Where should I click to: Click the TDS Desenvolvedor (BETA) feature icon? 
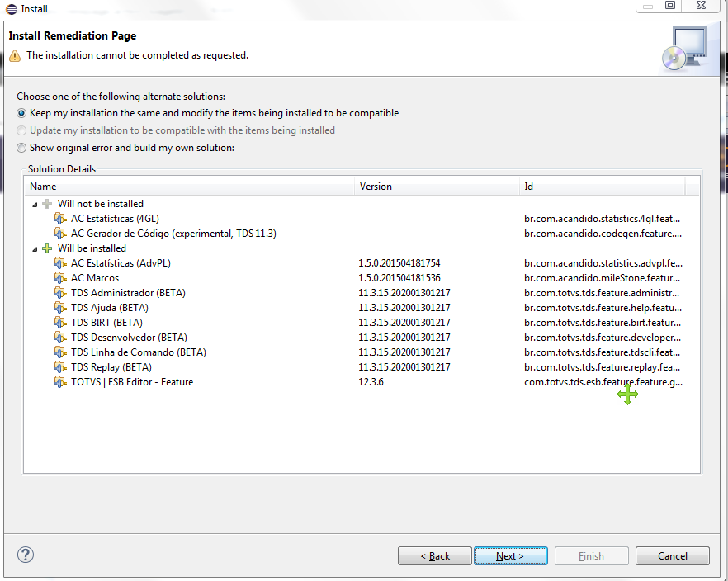[x=60, y=337]
